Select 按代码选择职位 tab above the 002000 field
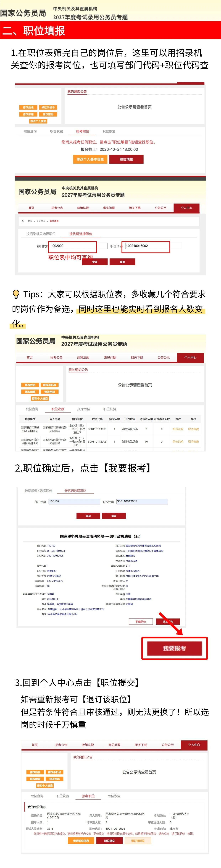 (81, 234)
